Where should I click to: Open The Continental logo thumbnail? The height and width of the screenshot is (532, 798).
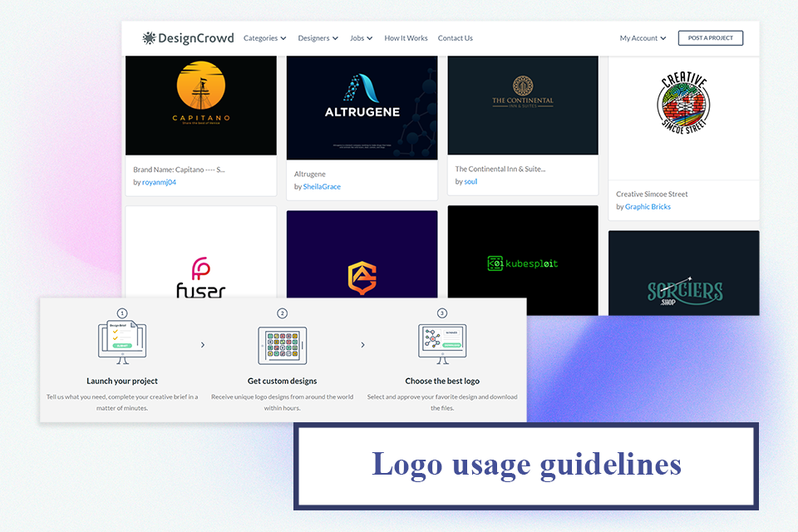(523, 106)
